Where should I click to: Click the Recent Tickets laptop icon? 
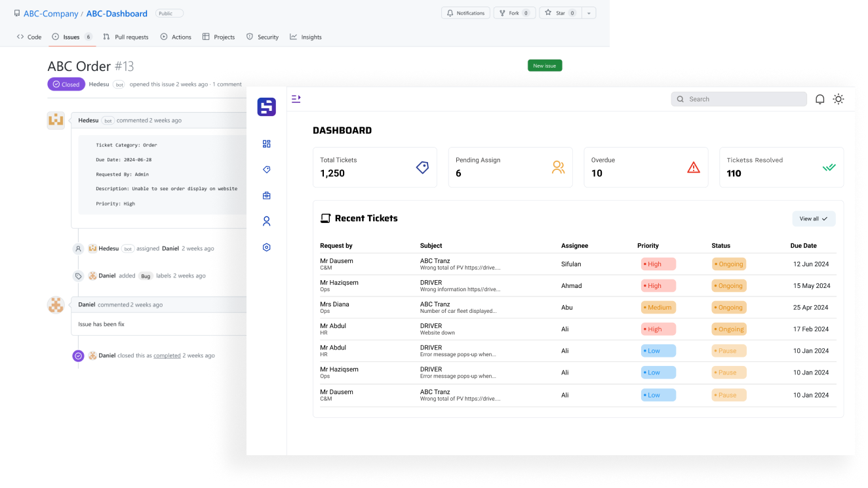pos(325,218)
